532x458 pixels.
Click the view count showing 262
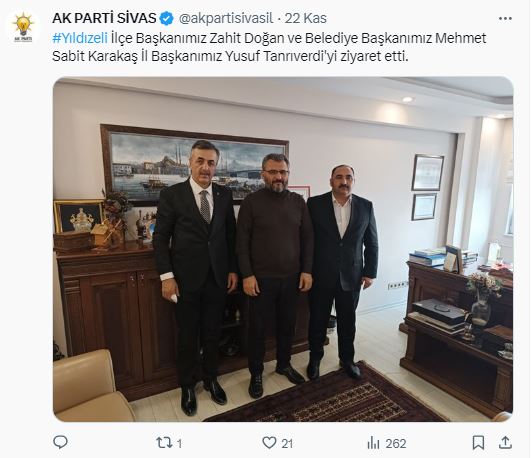coord(396,444)
